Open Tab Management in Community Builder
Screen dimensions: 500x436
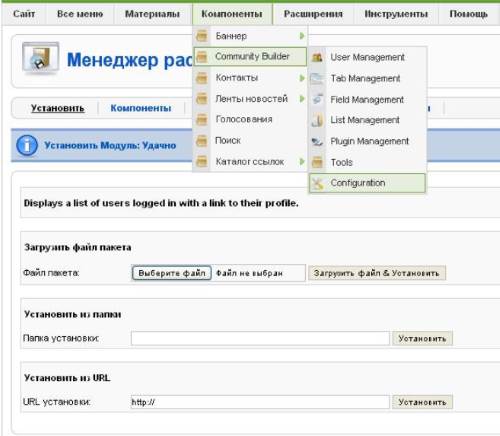click(x=367, y=78)
